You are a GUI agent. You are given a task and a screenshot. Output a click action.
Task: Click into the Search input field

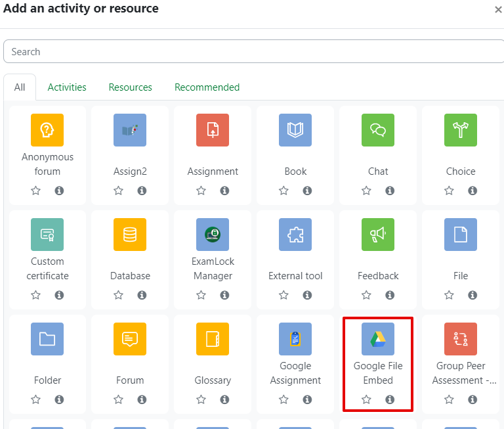[252, 52]
